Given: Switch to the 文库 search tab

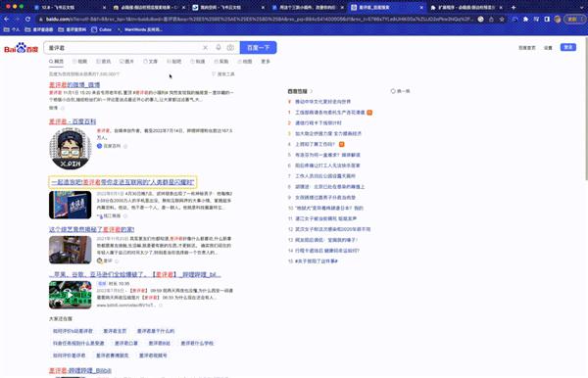Looking at the screenshot, I should click(150, 61).
